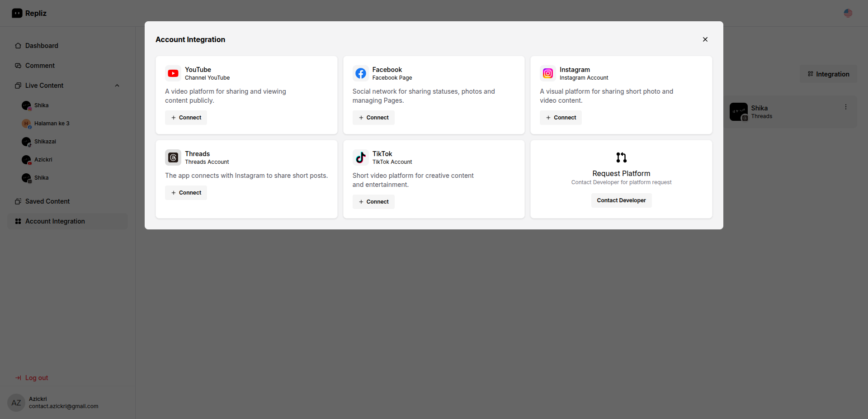868x419 pixels.
Task: Click the Log out arrow icon
Action: (x=18, y=378)
